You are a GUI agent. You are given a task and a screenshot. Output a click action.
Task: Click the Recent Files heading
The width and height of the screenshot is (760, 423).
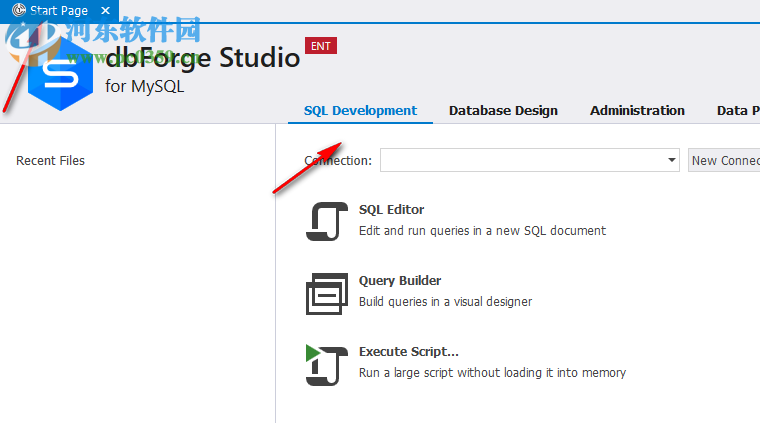(x=50, y=160)
